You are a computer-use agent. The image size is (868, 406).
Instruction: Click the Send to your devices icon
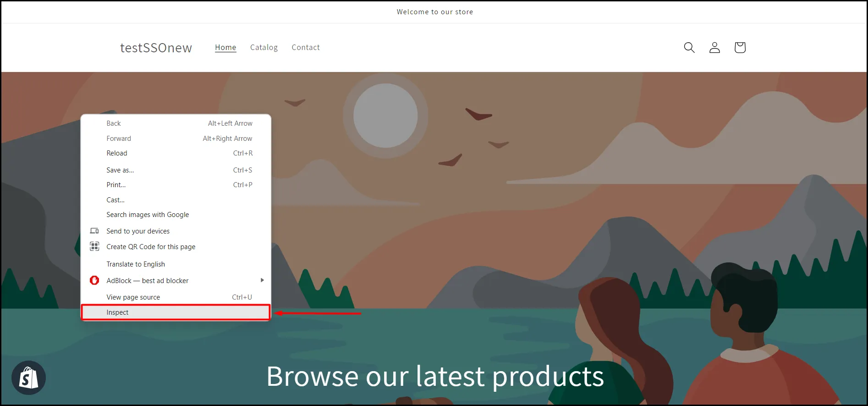94,231
